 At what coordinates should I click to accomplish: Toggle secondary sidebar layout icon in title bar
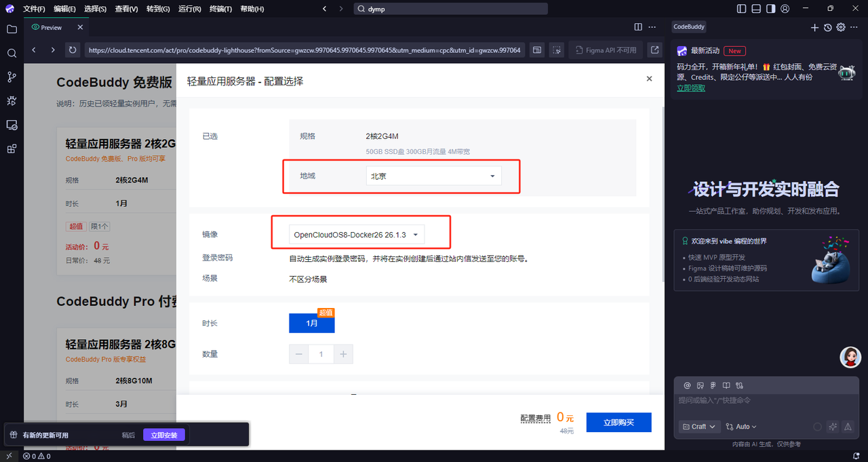pos(771,9)
